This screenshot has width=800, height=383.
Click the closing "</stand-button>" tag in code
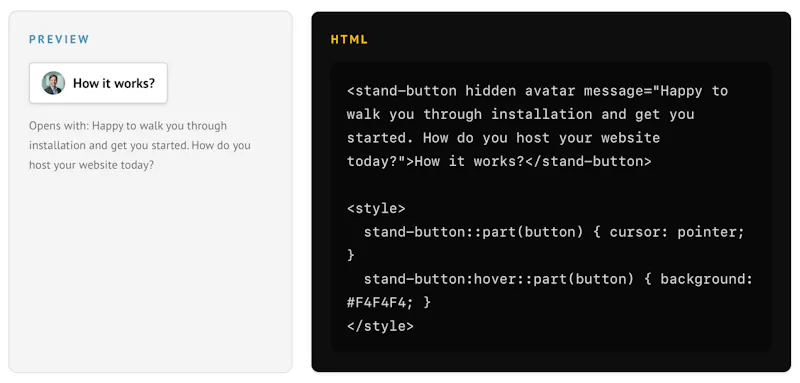pos(588,161)
